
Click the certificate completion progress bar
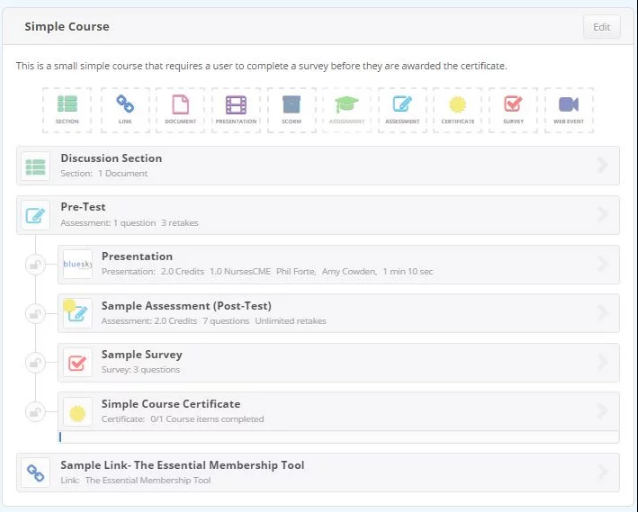pyautogui.click(x=338, y=437)
